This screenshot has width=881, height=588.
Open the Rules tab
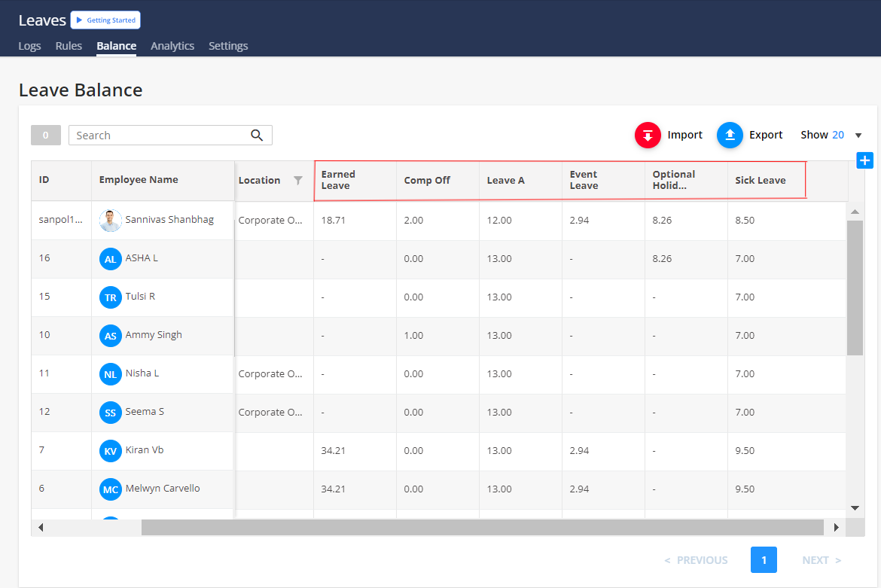pos(69,46)
